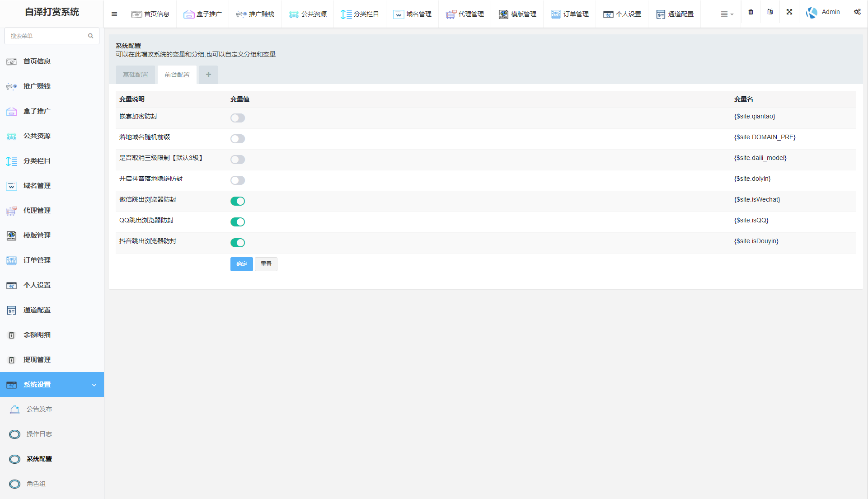Open 域名管理 in the top toolbar
The width and height of the screenshot is (868, 499).
(x=412, y=14)
